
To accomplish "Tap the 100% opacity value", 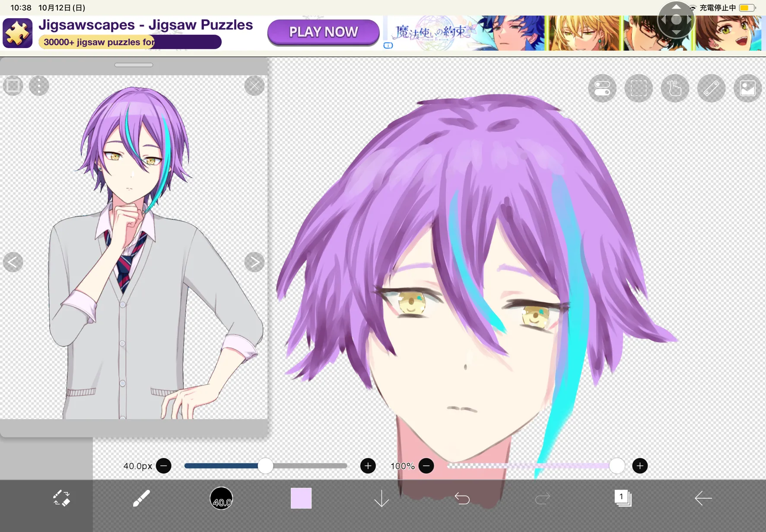I will (x=402, y=466).
